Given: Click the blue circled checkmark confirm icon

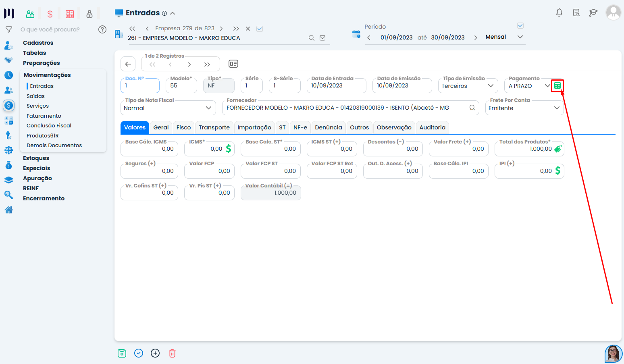Looking at the screenshot, I should coord(139,354).
